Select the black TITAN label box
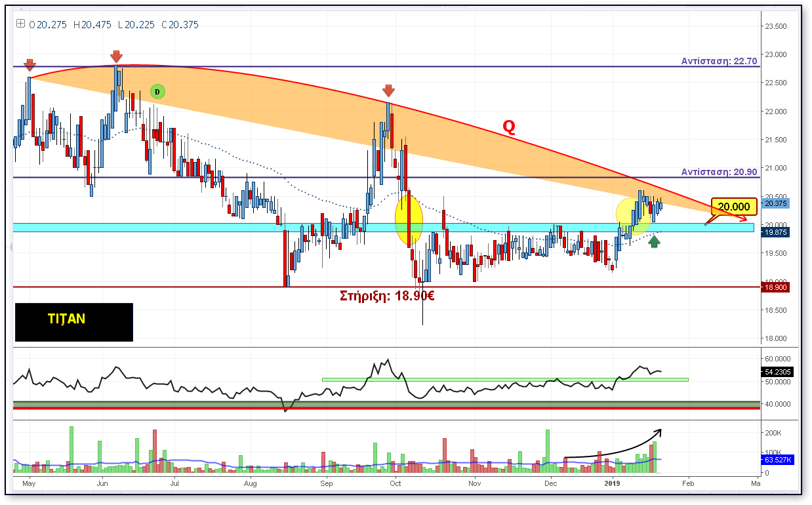 [74, 322]
